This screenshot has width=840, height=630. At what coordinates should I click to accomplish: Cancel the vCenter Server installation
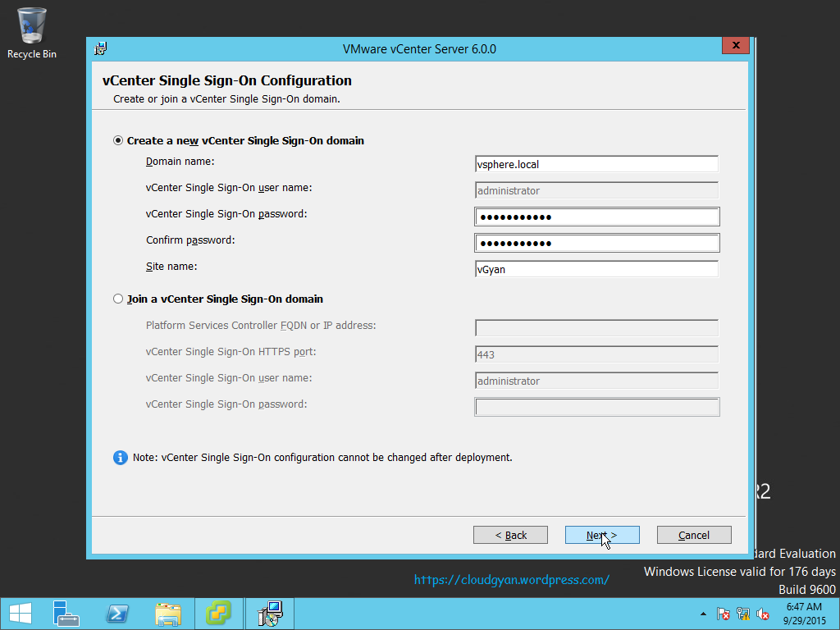pyautogui.click(x=694, y=534)
